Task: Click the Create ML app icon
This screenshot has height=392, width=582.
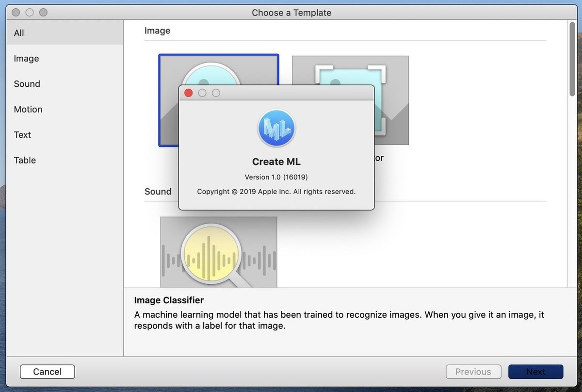Action: pos(276,128)
